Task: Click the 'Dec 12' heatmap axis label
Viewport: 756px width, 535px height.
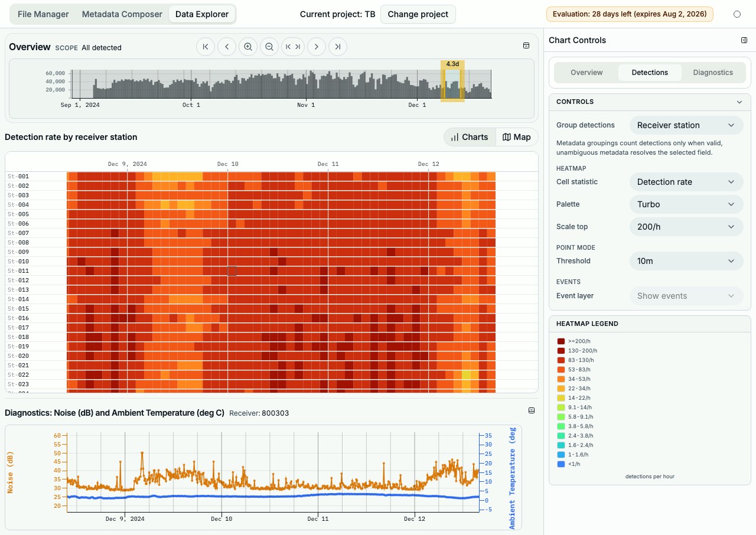Action: (429, 164)
